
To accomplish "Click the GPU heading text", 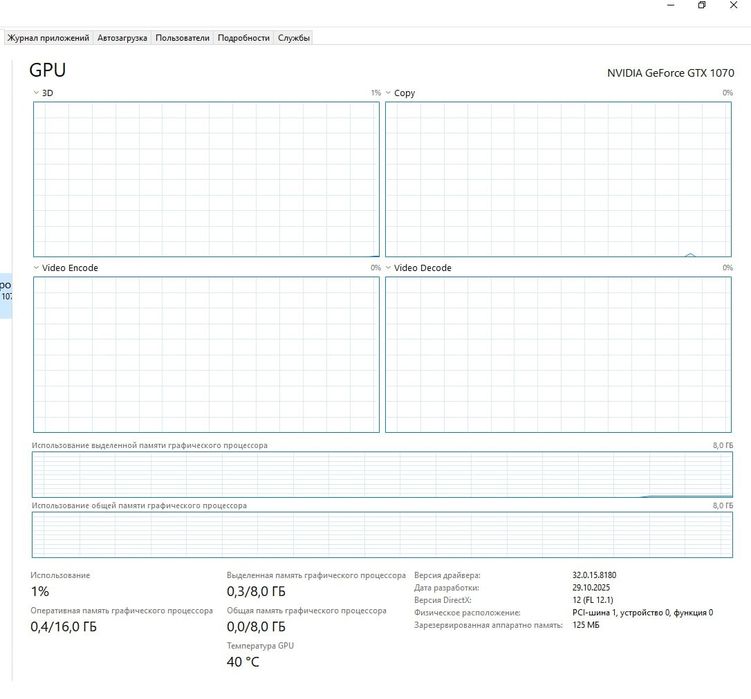I will [47, 70].
